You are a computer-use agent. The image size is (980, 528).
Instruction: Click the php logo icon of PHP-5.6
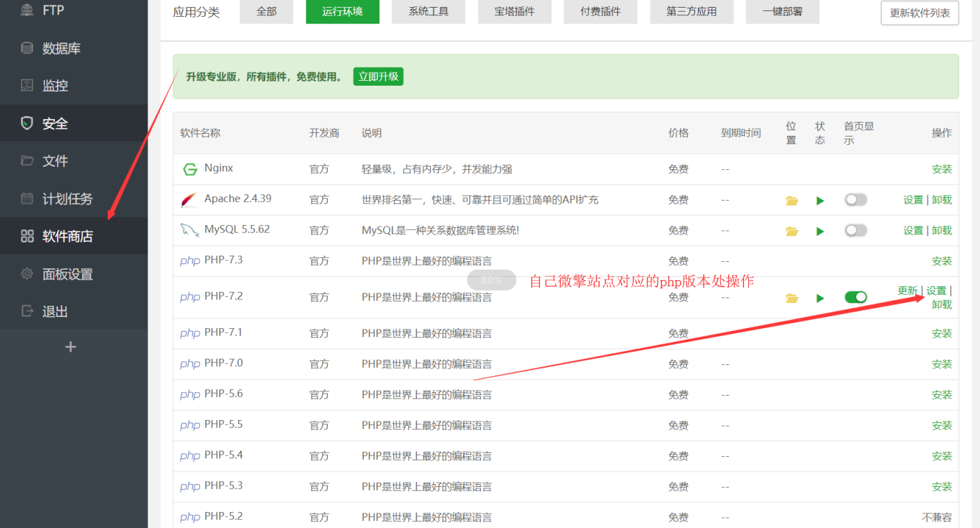(x=190, y=395)
